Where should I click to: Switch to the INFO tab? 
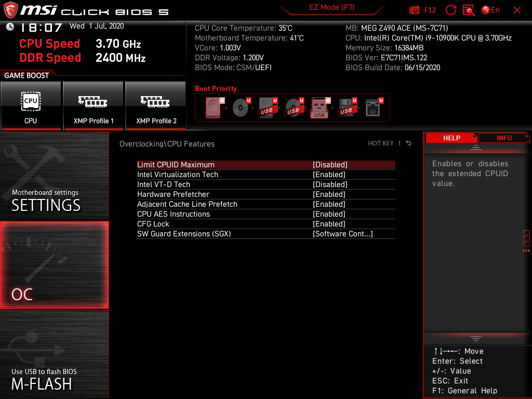[503, 138]
